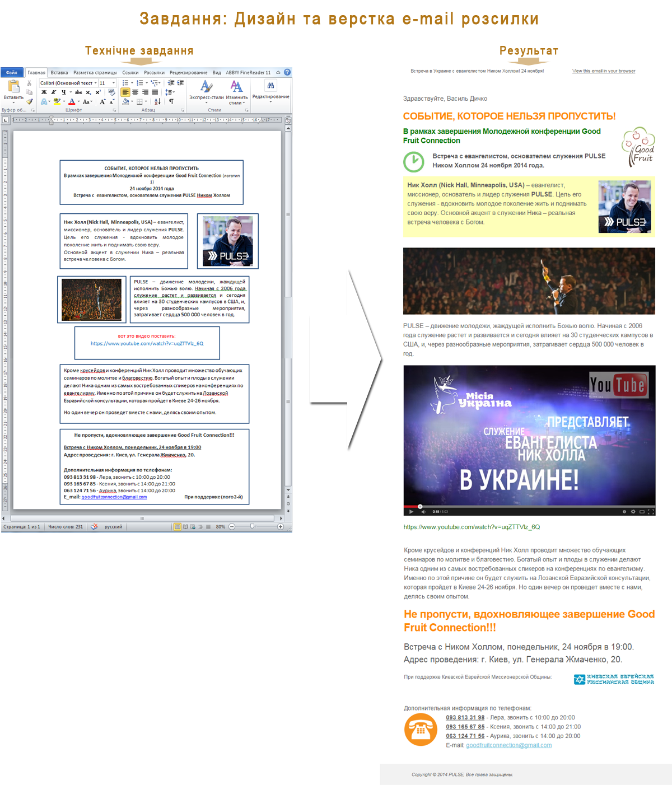Image resolution: width=672 pixels, height=785 pixels.
Task: Select the Format Painter brush icon
Action: click(x=29, y=101)
